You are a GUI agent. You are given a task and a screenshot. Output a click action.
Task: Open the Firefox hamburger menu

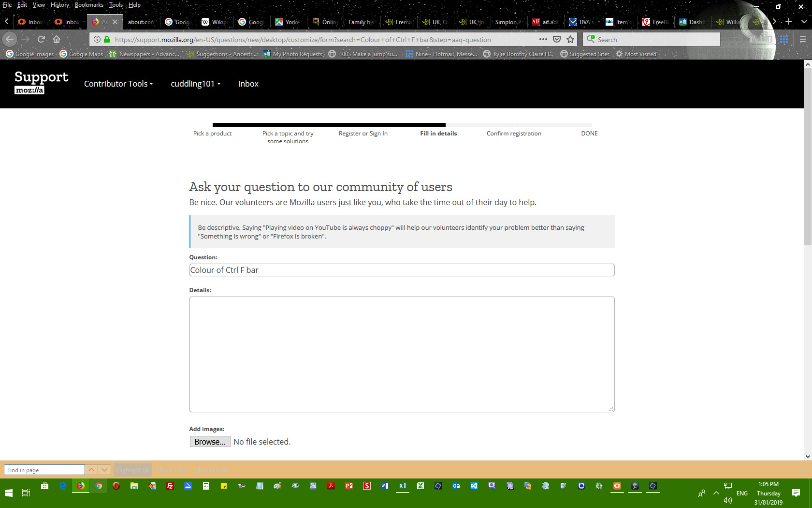click(803, 39)
